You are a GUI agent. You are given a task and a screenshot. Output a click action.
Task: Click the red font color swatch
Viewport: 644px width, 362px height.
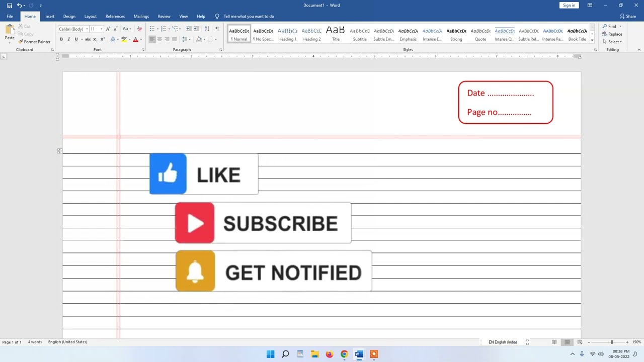pyautogui.click(x=135, y=39)
